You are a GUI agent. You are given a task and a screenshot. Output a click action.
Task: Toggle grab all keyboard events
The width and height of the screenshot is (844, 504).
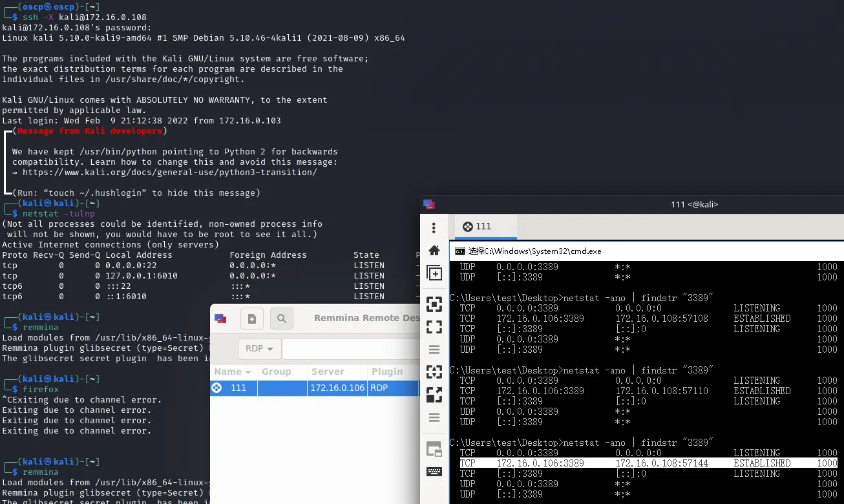tap(434, 472)
